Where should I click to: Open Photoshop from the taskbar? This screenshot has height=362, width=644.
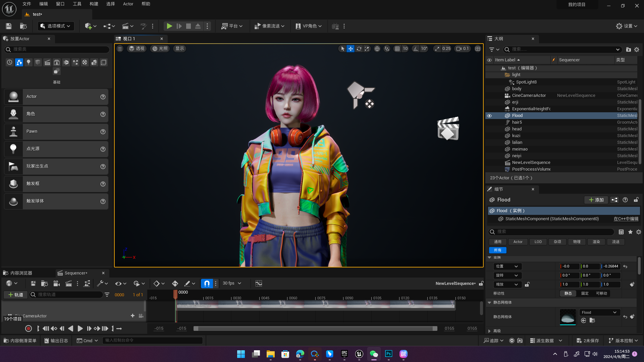[x=388, y=354]
